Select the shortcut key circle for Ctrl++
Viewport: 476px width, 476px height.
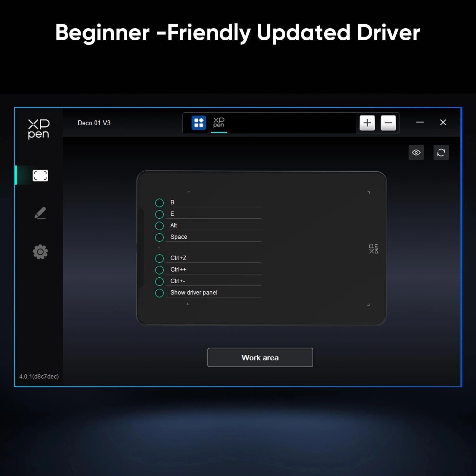tap(159, 270)
